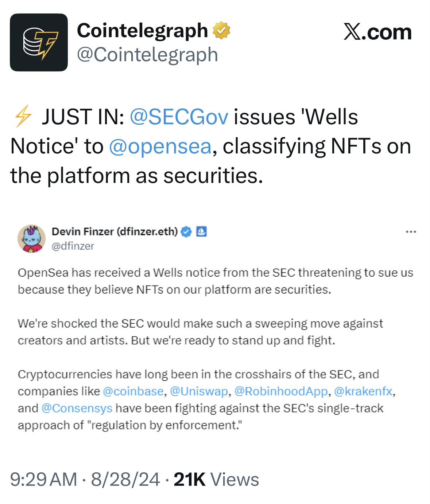The image size is (430, 504).
Task: Click the gold verified badge beside Cointelegraph
Action: (221, 30)
